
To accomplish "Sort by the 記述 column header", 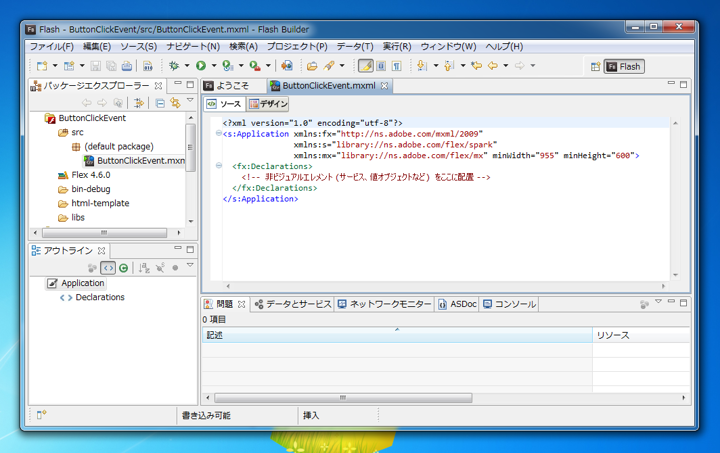I will point(397,336).
